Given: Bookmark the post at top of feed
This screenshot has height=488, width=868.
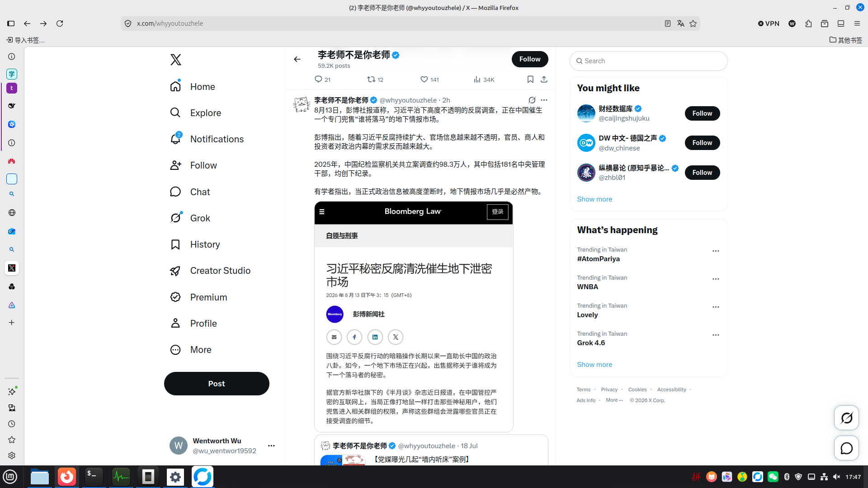Looking at the screenshot, I should point(530,80).
